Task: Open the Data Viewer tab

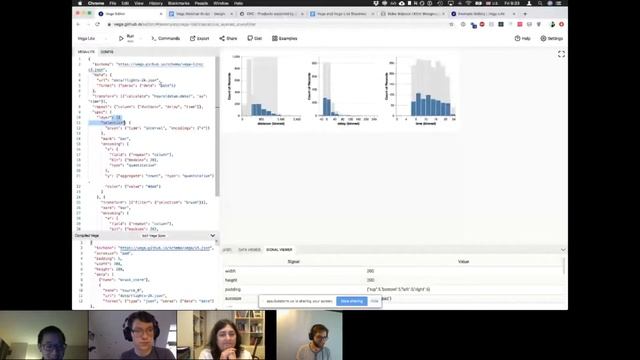Action: 249,249
